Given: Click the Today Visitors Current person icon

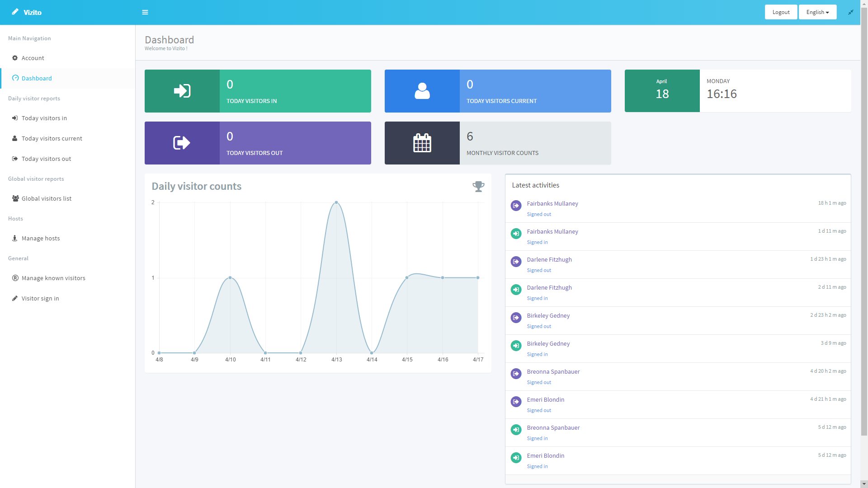Looking at the screenshot, I should (422, 91).
